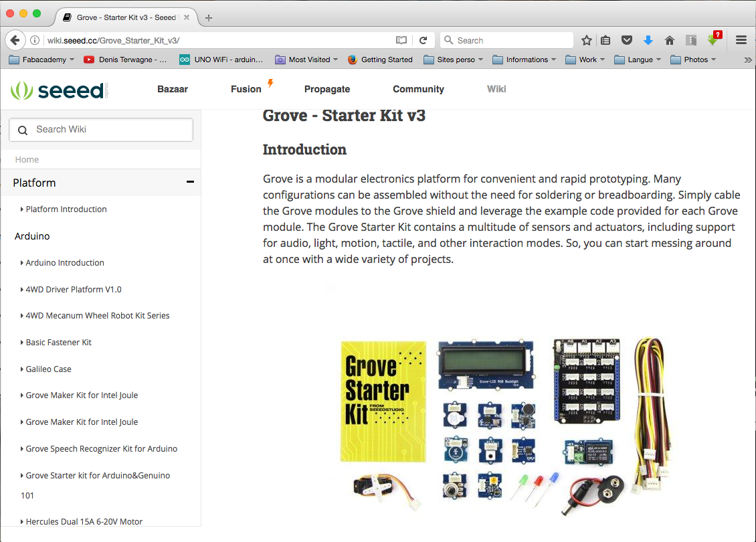This screenshot has width=756, height=542.
Task: Go back with the browser back arrow
Action: coord(15,41)
